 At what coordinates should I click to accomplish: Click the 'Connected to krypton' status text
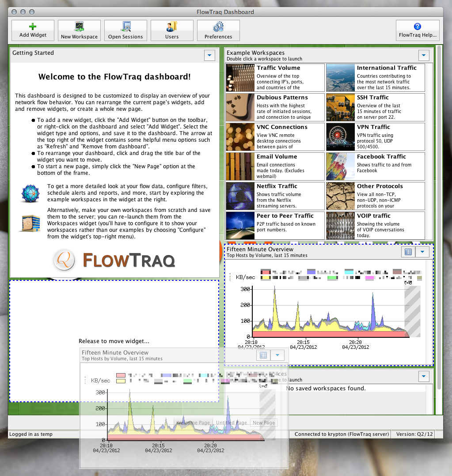pos(342,434)
